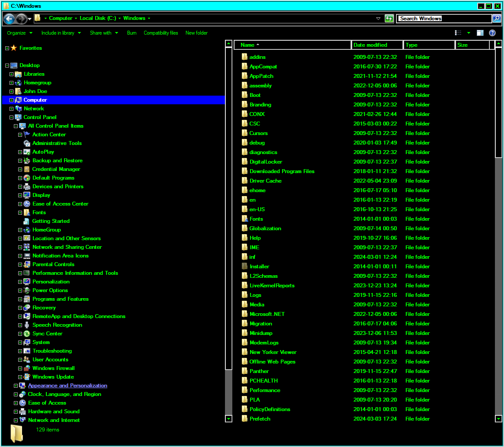This screenshot has height=447, width=504.
Task: Collapse All Control Panel Items node
Action: click(16, 126)
